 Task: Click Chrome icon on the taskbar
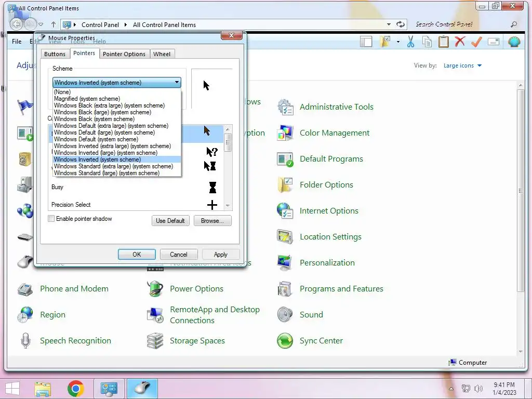coord(76,389)
